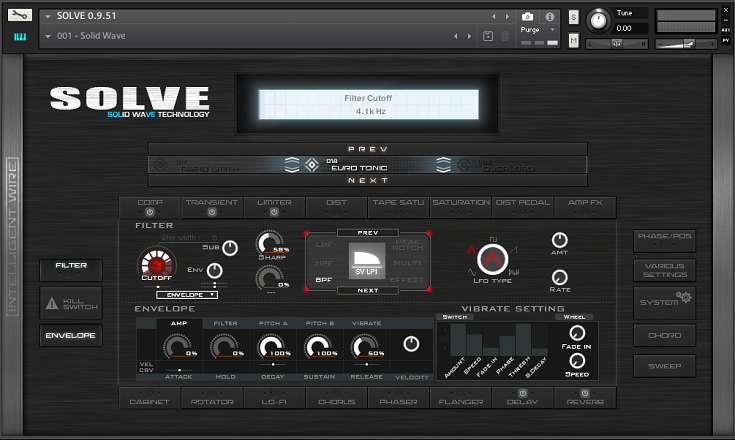Toggle the DELAY power button

[x=523, y=393]
